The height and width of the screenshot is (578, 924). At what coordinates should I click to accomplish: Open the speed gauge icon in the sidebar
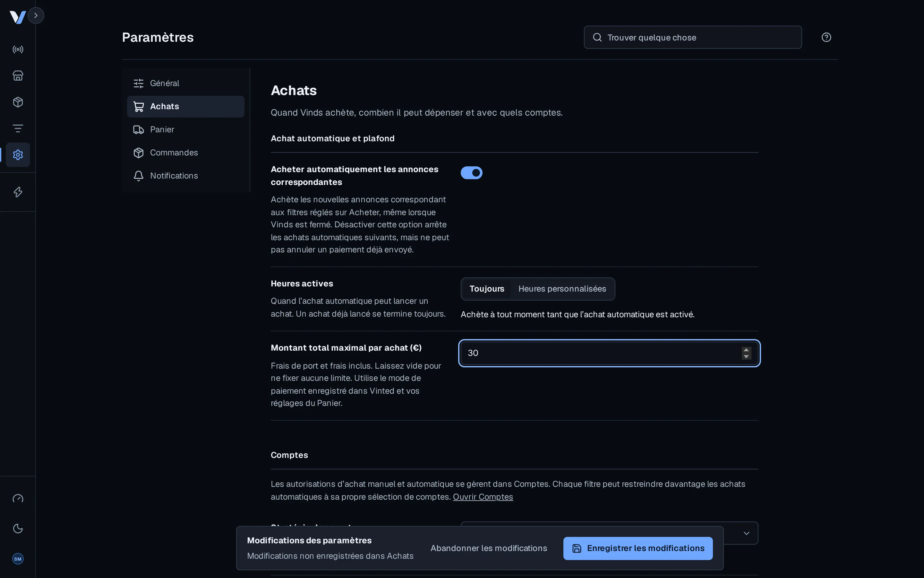[18, 498]
